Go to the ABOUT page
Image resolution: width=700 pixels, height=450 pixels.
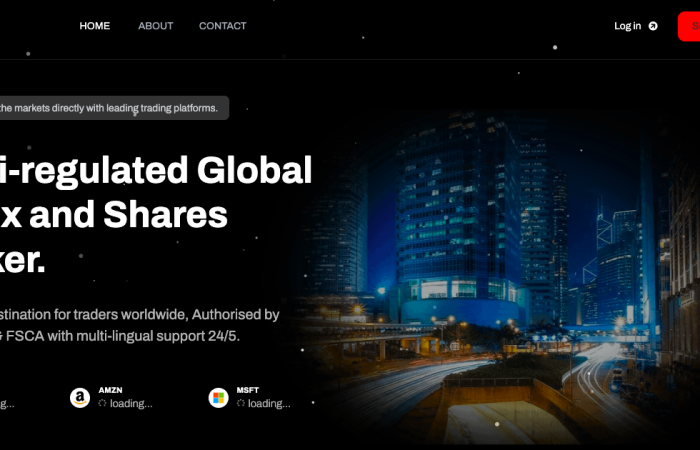tap(155, 26)
